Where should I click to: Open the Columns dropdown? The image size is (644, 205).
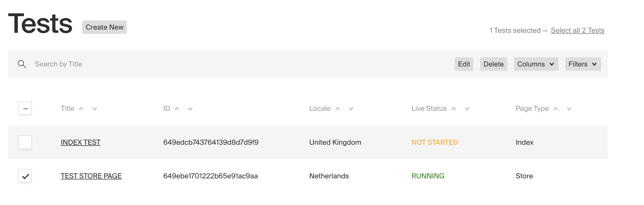536,64
